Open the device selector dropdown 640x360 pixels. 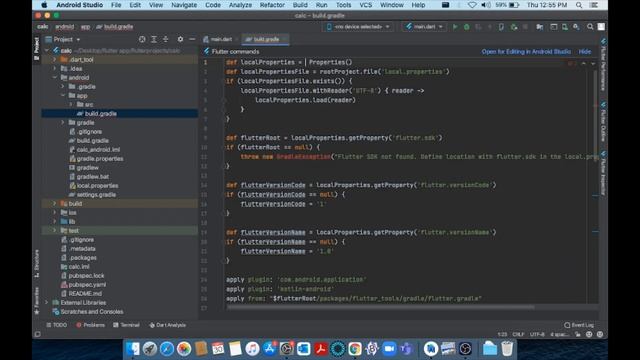(358, 27)
